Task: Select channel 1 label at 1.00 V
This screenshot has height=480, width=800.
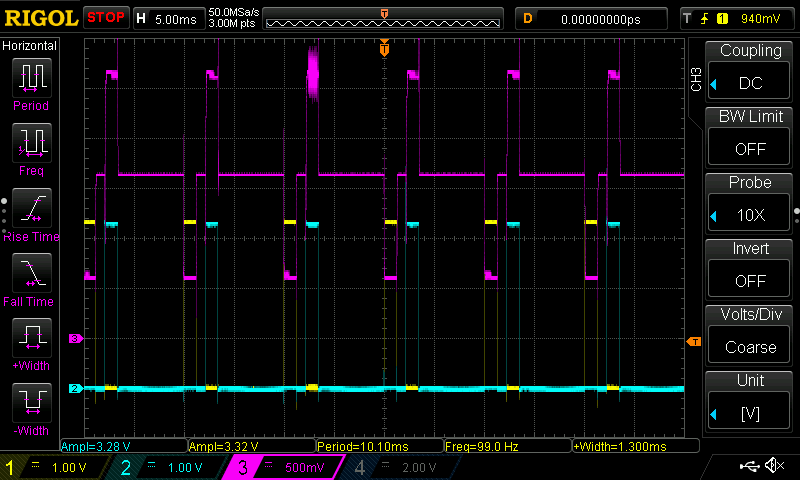Action: click(54, 467)
